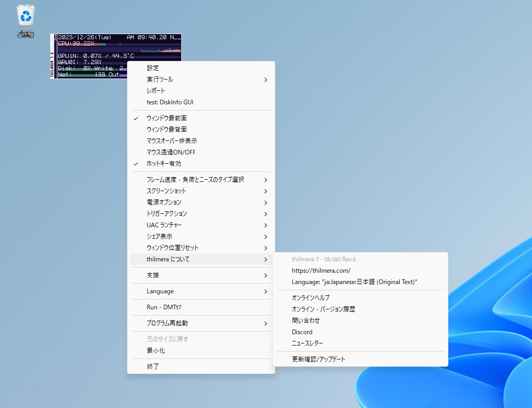Toggle ウィンドウ最前面 checked option

tap(201, 118)
